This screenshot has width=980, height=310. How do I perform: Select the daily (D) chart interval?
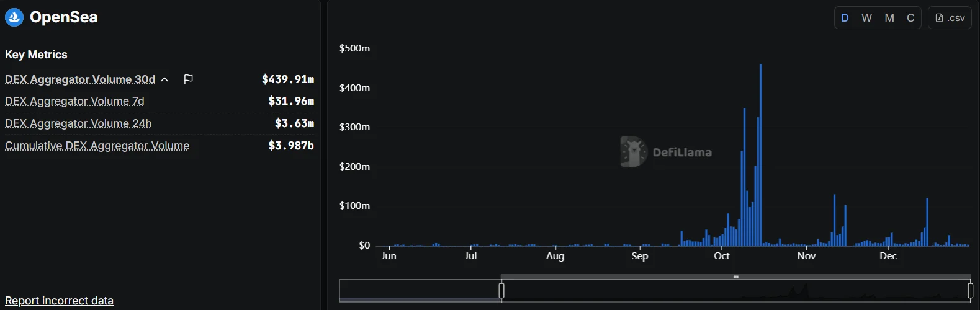point(845,18)
